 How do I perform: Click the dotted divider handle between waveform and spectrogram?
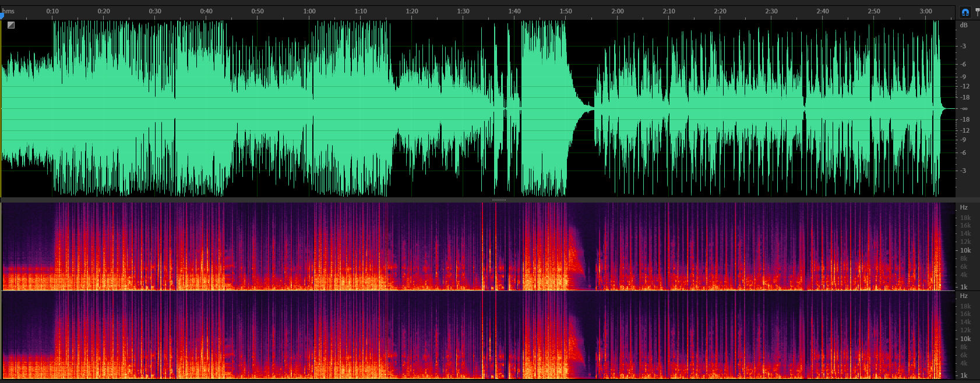tap(499, 200)
